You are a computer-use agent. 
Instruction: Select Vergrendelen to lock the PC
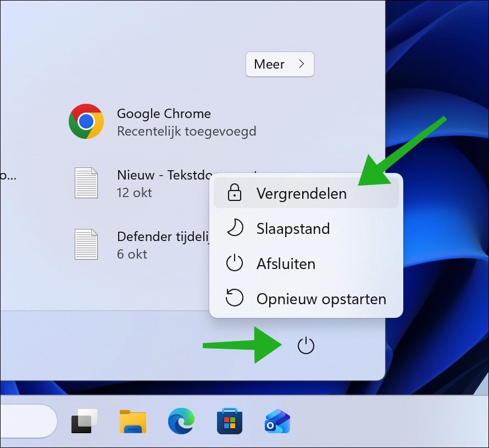click(x=301, y=193)
